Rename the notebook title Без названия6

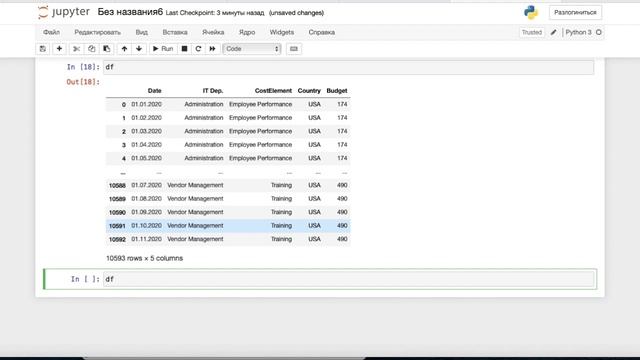130,12
